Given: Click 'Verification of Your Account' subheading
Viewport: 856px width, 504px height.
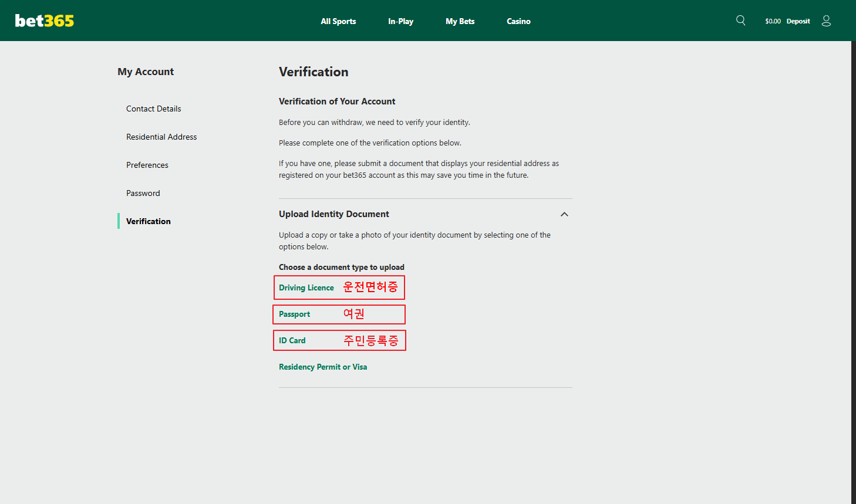Looking at the screenshot, I should click(337, 102).
